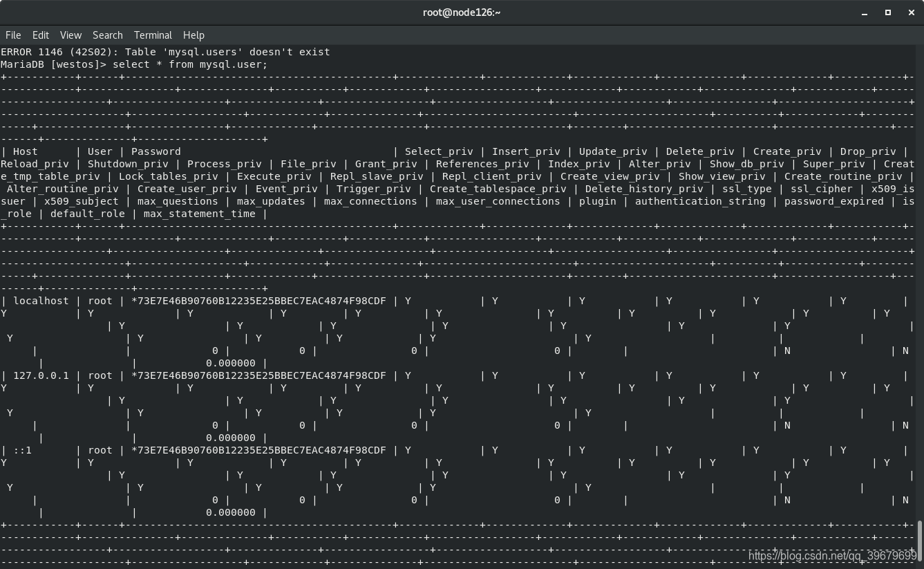
Task: Click the password hash in the ::1 row
Action: click(258, 450)
